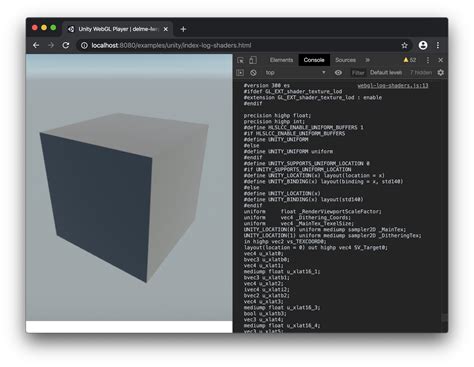This screenshot has height=367, width=474.
Task: Click the console Filter field
Action: click(358, 73)
